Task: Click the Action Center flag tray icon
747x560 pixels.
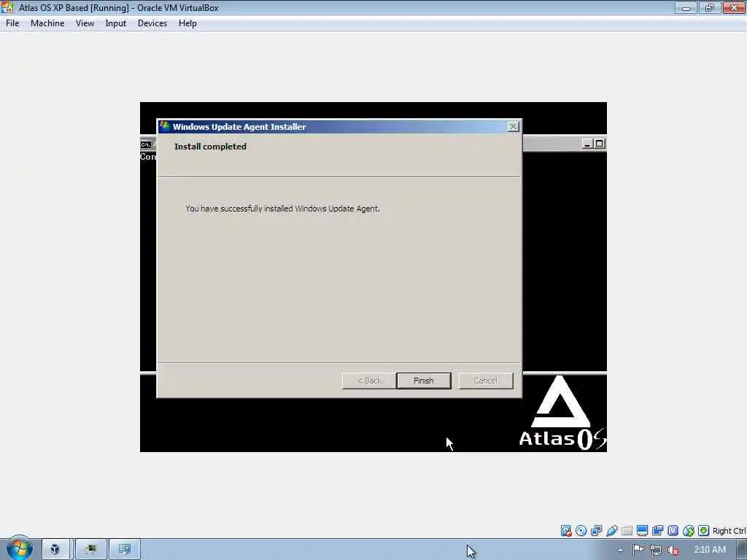Action: pos(638,550)
